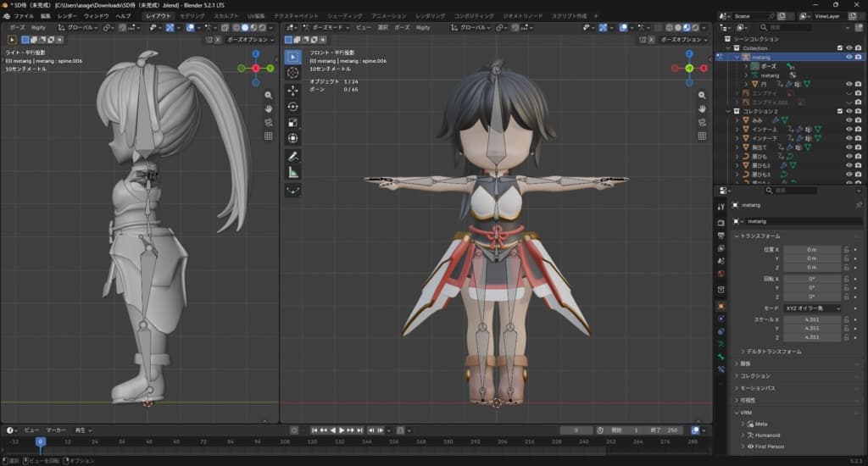The height and width of the screenshot is (466, 868).
Task: Open the Output properties tab
Action: [x=721, y=236]
